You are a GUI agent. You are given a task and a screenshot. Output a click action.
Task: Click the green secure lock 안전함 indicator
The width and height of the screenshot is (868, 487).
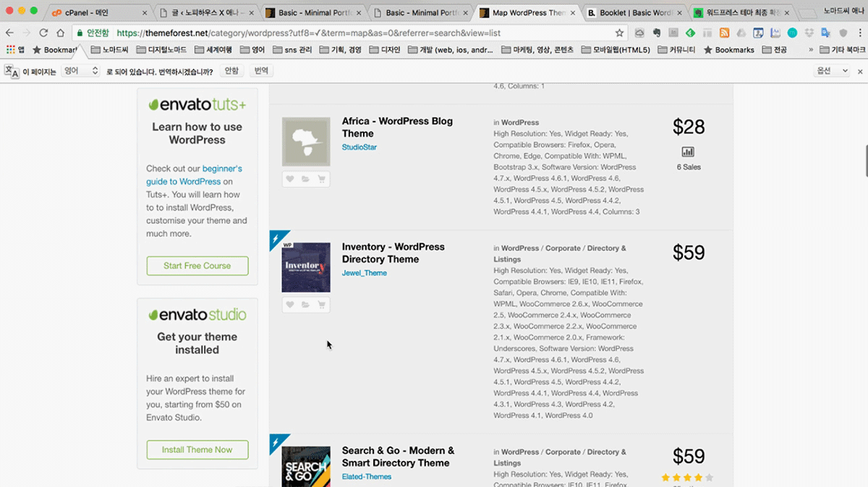[93, 33]
